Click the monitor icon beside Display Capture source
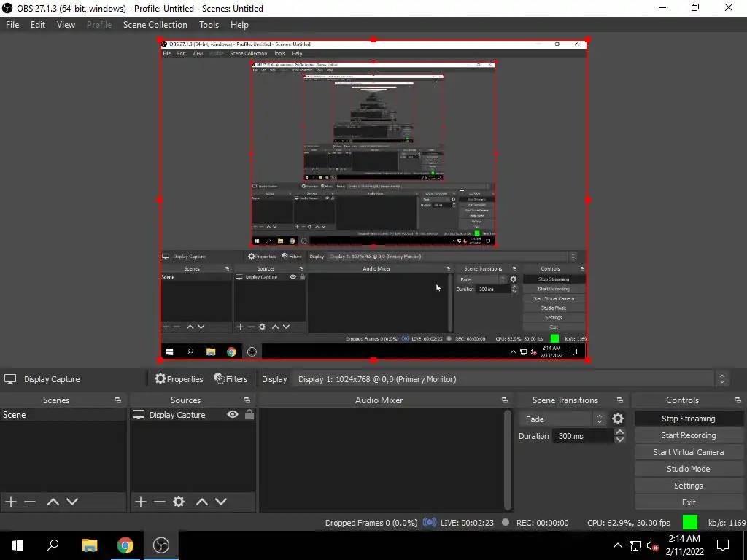Screen dimensions: 747x560 pyautogui.click(x=139, y=415)
